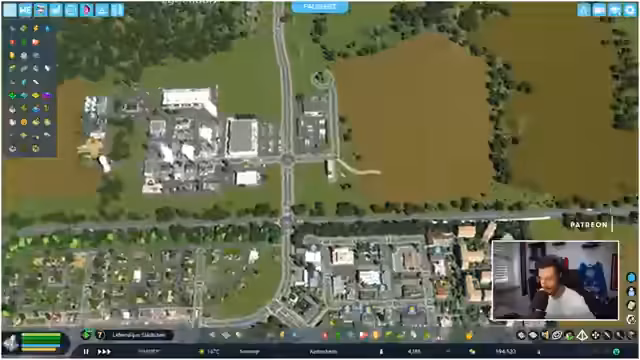Select the Move It cross-arrows tool icon
Image resolution: width=640 pixels, height=360 pixels.
[x=596, y=336]
